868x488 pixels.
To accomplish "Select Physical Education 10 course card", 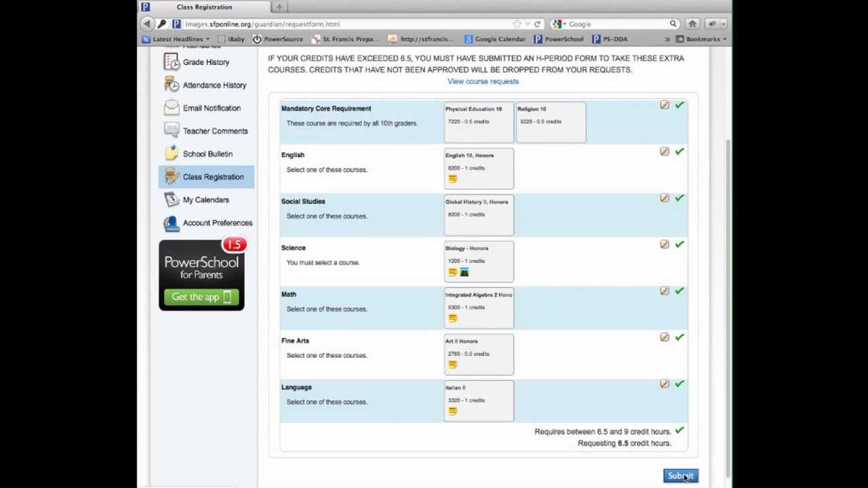I will click(479, 122).
